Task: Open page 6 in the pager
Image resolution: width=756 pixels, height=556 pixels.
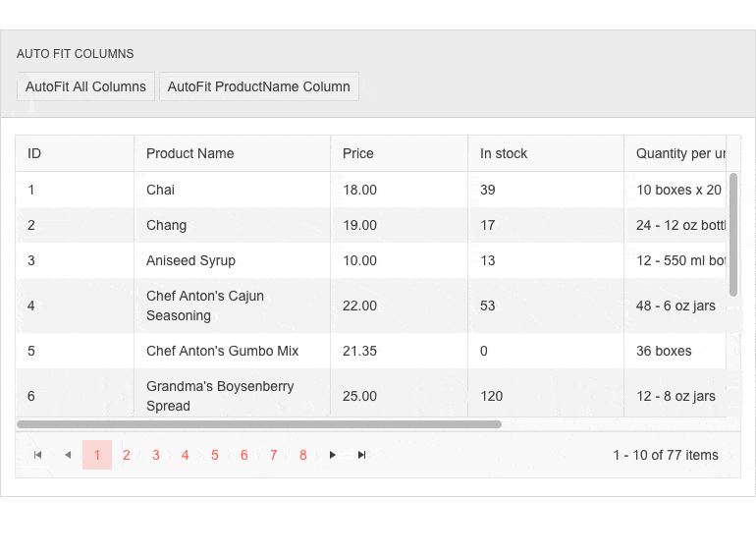Action: tap(243, 455)
